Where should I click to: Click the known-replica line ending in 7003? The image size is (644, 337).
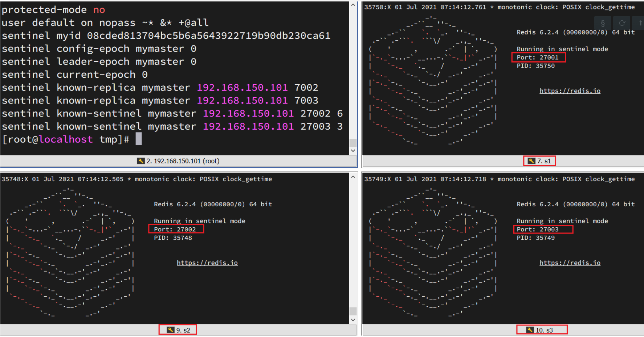point(160,101)
